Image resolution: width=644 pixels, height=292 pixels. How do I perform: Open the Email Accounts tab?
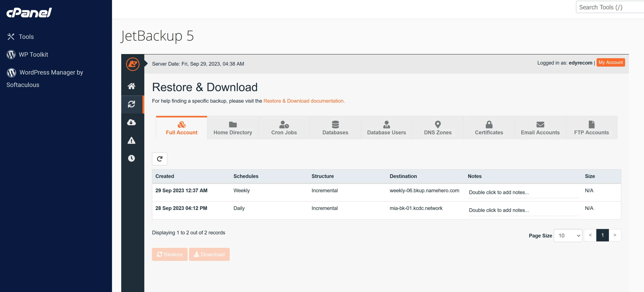coord(540,127)
